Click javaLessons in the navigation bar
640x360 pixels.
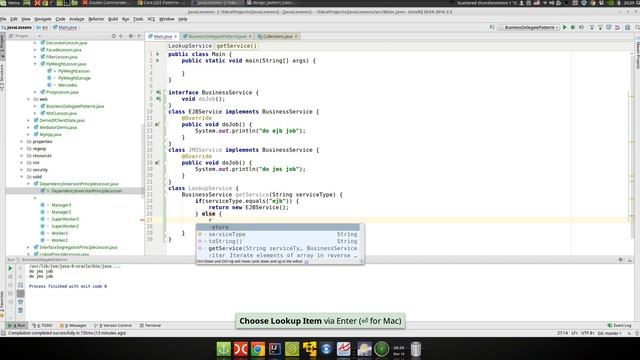(x=17, y=27)
